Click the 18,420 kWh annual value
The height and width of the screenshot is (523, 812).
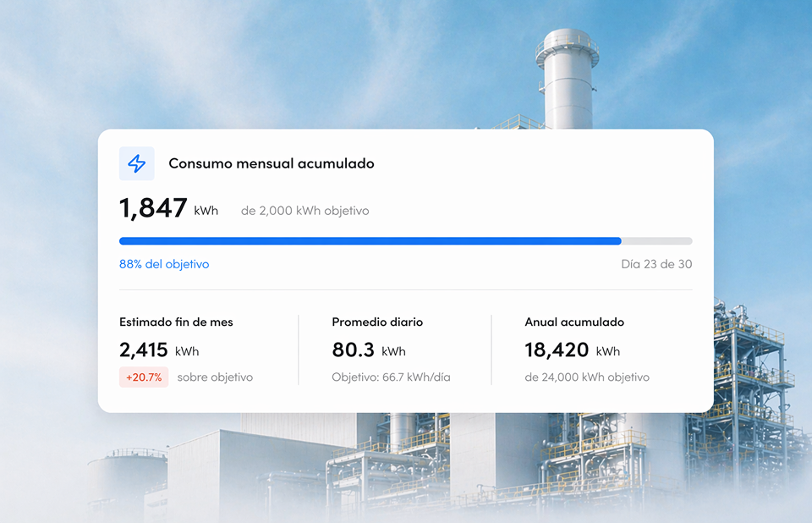pyautogui.click(x=573, y=350)
